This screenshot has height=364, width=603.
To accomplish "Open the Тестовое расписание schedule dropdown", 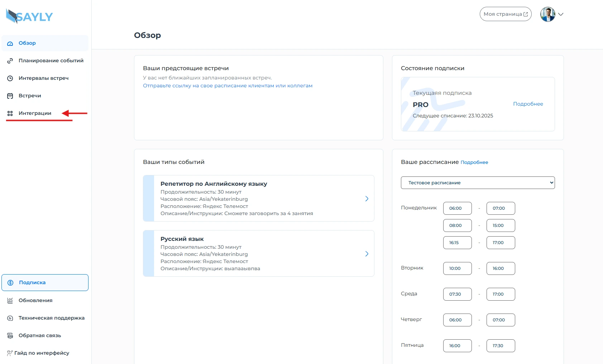I will click(x=478, y=183).
